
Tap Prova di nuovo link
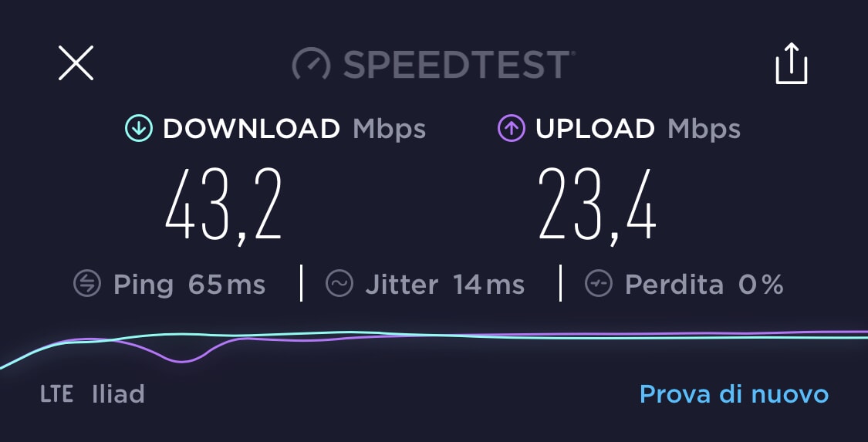point(734,394)
